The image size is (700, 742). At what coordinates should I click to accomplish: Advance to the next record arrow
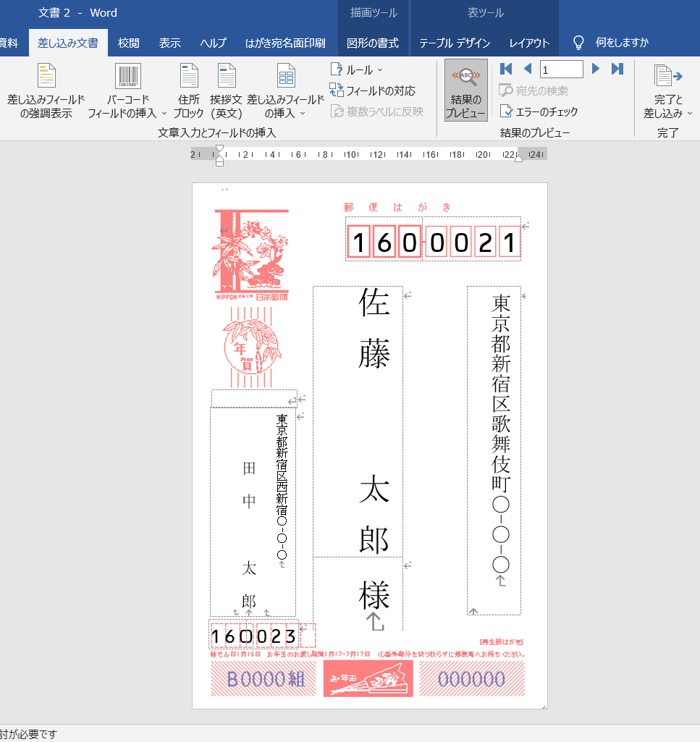pos(595,69)
